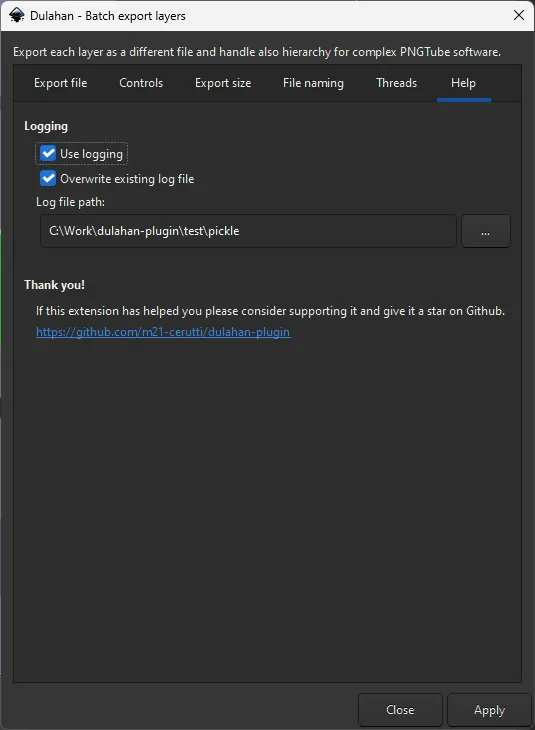The height and width of the screenshot is (730, 535).
Task: Select the Help tab
Action: coord(463,83)
